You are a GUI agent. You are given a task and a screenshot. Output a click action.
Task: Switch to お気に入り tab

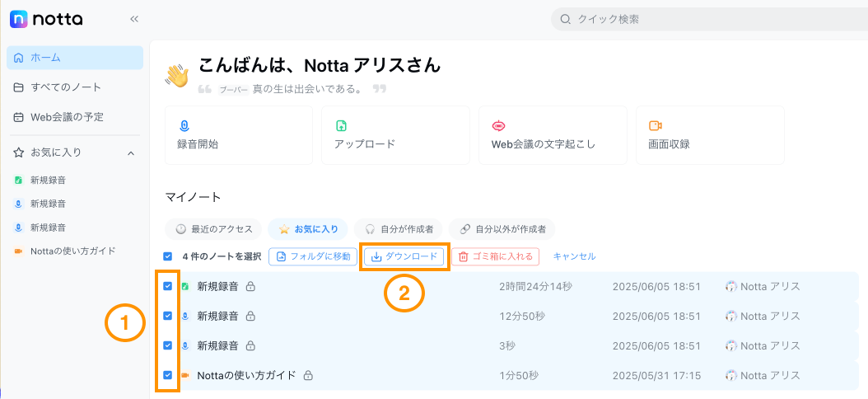[x=308, y=229]
